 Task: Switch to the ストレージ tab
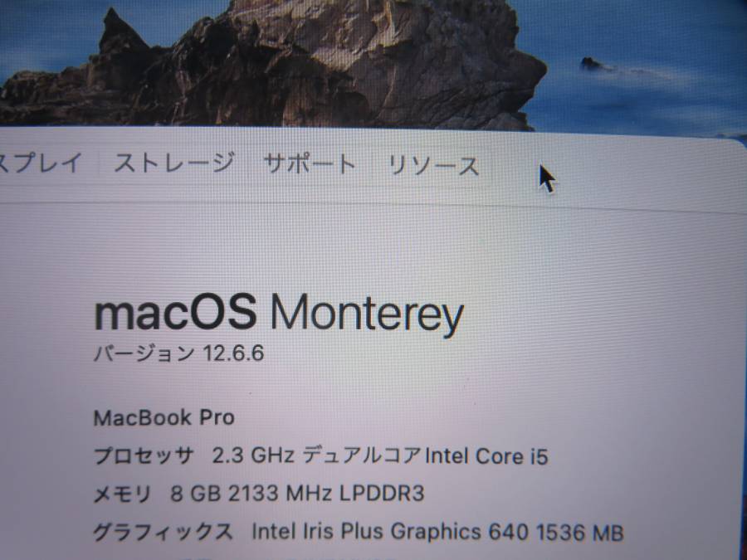(x=173, y=163)
